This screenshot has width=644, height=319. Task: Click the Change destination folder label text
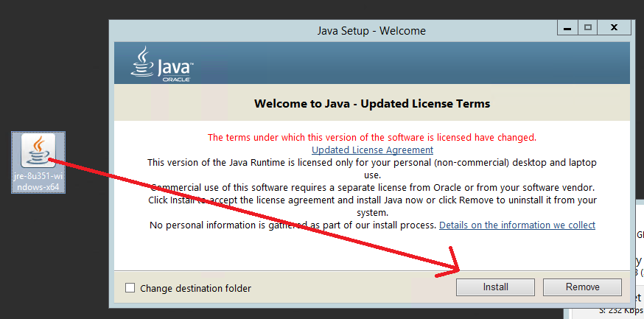tap(195, 288)
